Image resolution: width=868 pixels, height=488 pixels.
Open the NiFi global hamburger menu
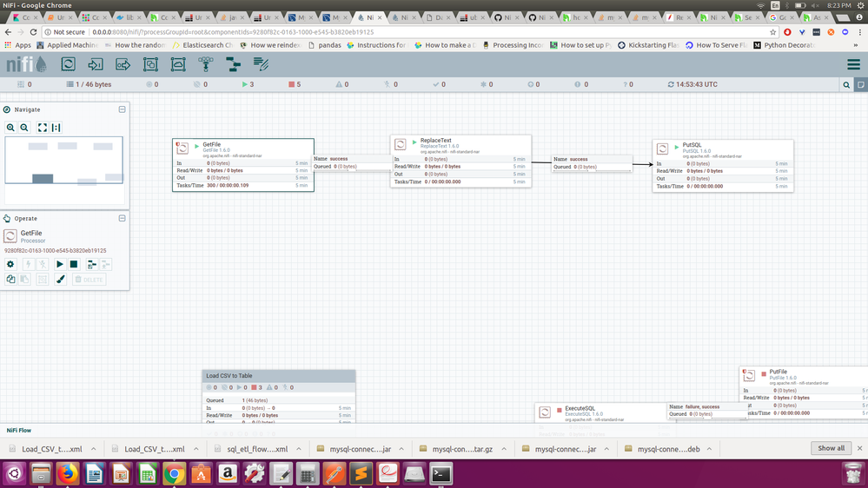point(853,64)
